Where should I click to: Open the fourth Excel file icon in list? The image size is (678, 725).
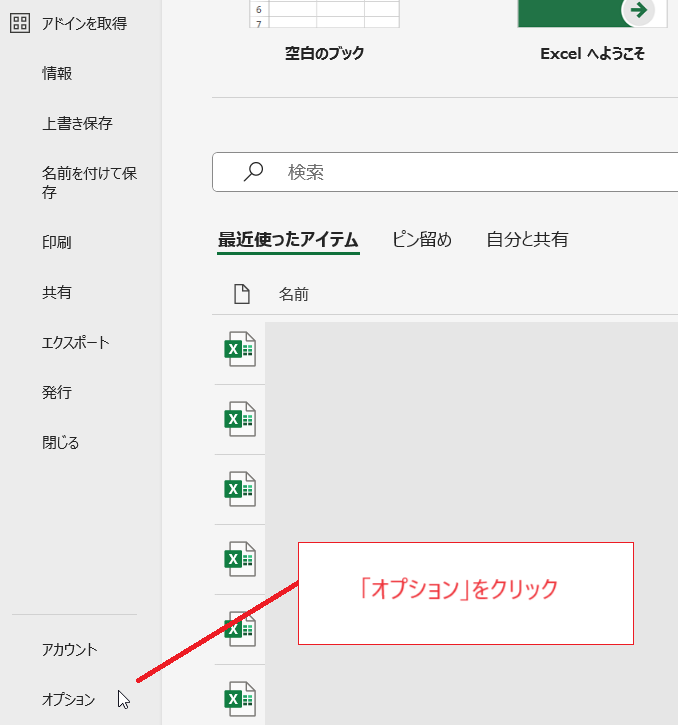(240, 559)
